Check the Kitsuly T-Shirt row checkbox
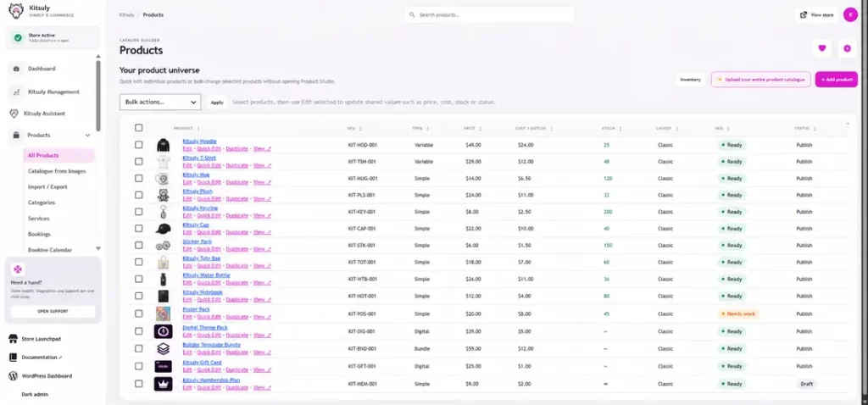The width and height of the screenshot is (868, 405). [x=138, y=162]
